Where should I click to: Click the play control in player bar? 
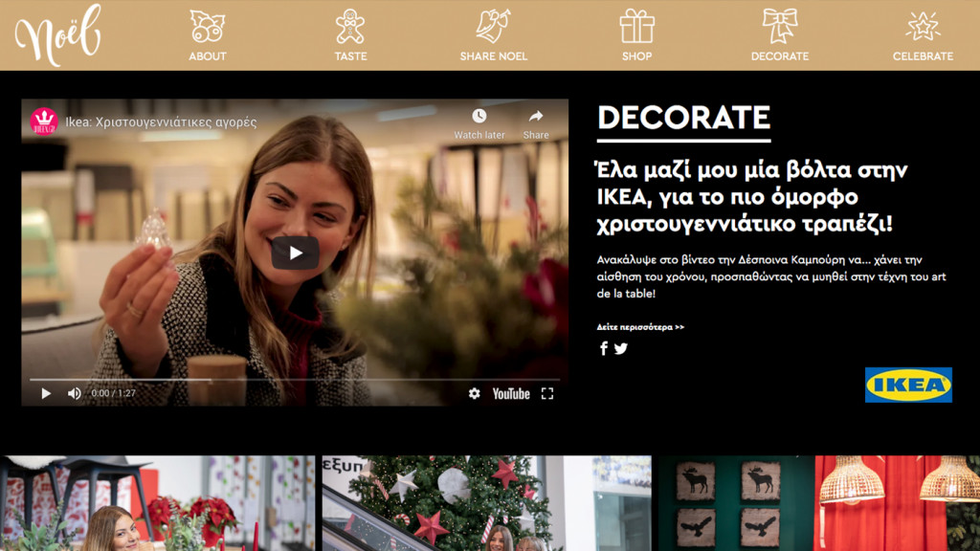[x=46, y=393]
